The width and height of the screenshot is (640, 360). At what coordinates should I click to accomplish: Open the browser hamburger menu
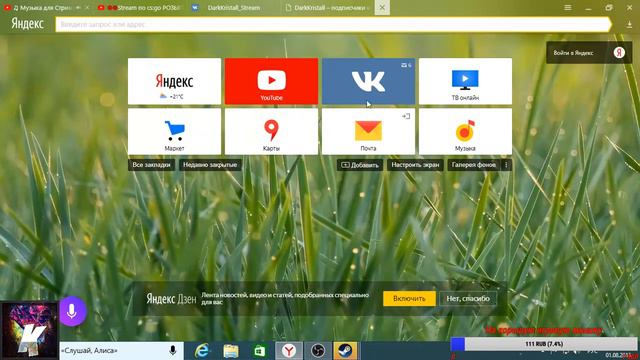pos(568,7)
